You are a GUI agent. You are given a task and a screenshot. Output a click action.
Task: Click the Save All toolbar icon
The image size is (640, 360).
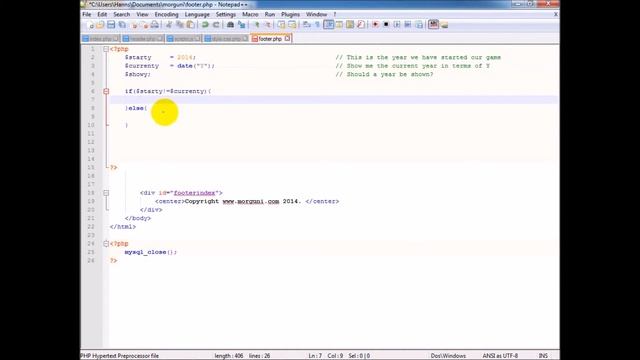122,25
